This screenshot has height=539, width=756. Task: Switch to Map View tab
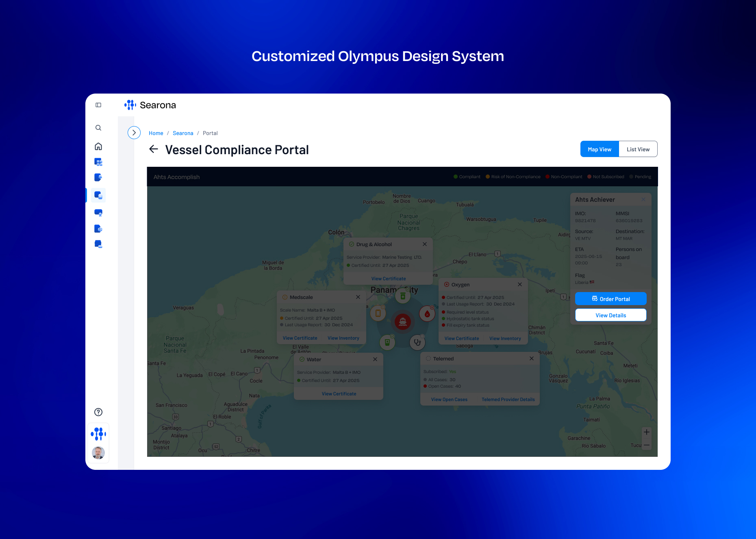[600, 149]
